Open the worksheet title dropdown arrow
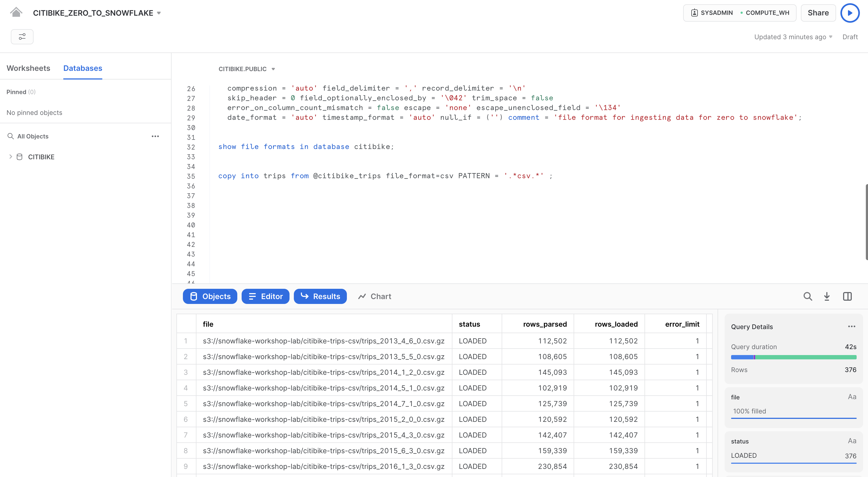Screen dimensions: 868x477 (159, 13)
